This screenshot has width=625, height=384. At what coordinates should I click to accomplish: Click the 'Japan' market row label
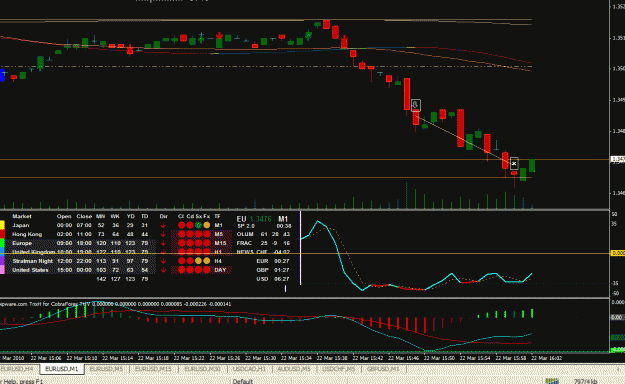pos(20,225)
